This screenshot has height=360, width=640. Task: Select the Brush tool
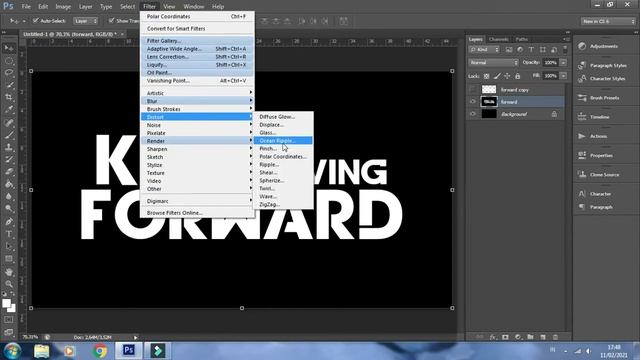pyautogui.click(x=9, y=135)
